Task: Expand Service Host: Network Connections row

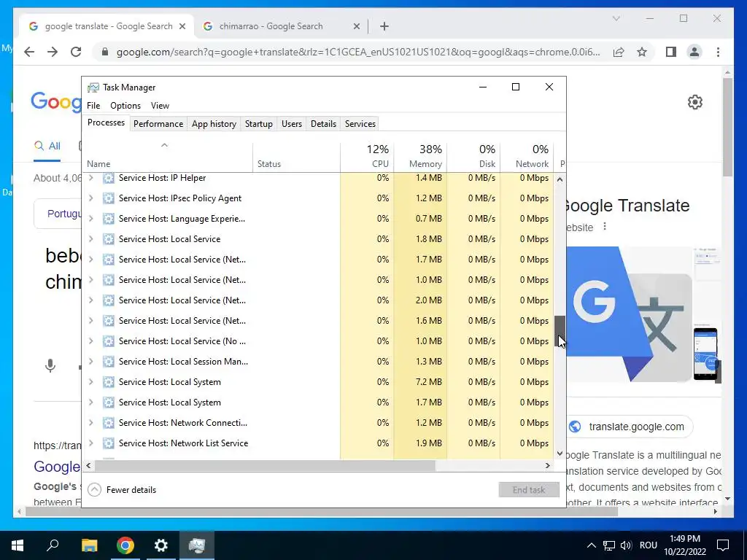Action: pos(91,423)
